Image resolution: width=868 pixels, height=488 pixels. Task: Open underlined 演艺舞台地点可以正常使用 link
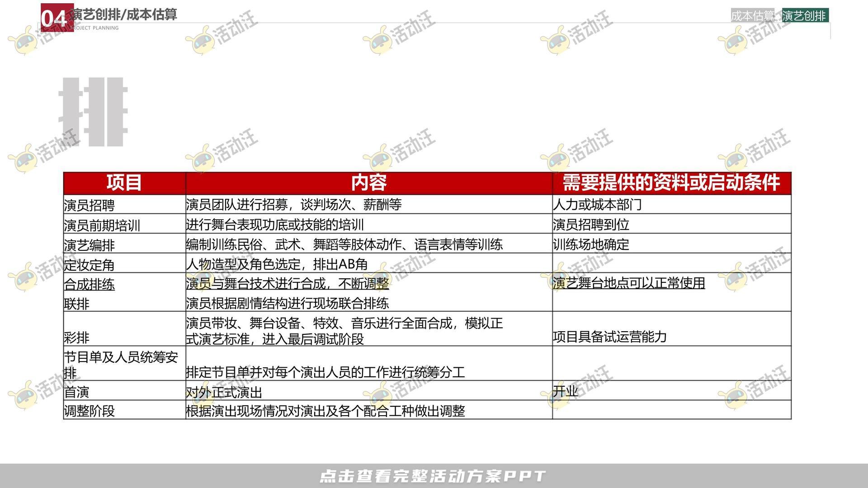tap(629, 283)
